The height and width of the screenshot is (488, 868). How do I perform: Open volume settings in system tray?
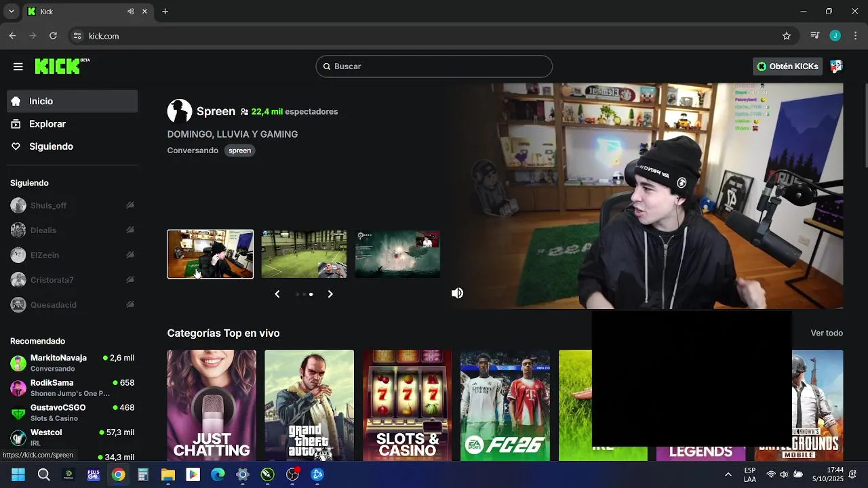pos(784,474)
